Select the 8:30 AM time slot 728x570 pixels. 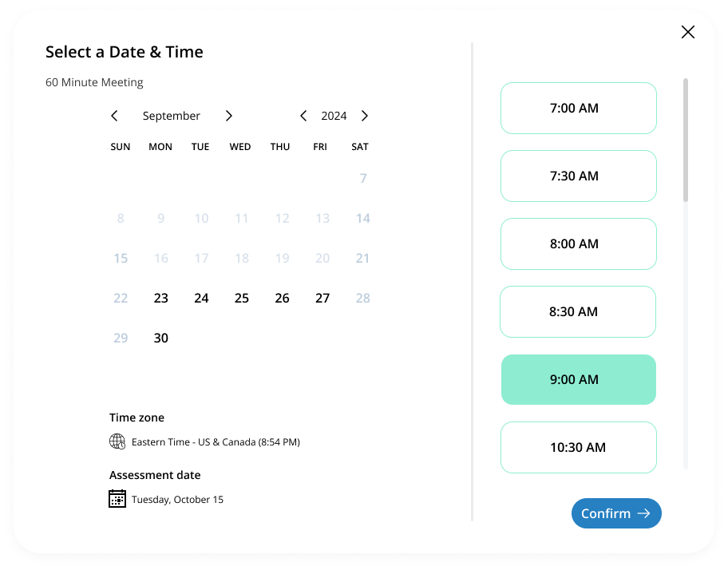pos(577,311)
